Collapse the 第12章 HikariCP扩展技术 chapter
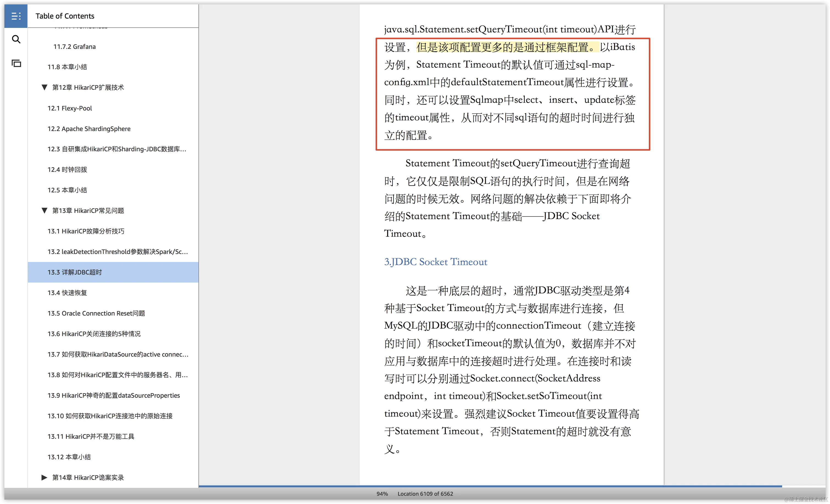This screenshot has width=830, height=504. (44, 88)
